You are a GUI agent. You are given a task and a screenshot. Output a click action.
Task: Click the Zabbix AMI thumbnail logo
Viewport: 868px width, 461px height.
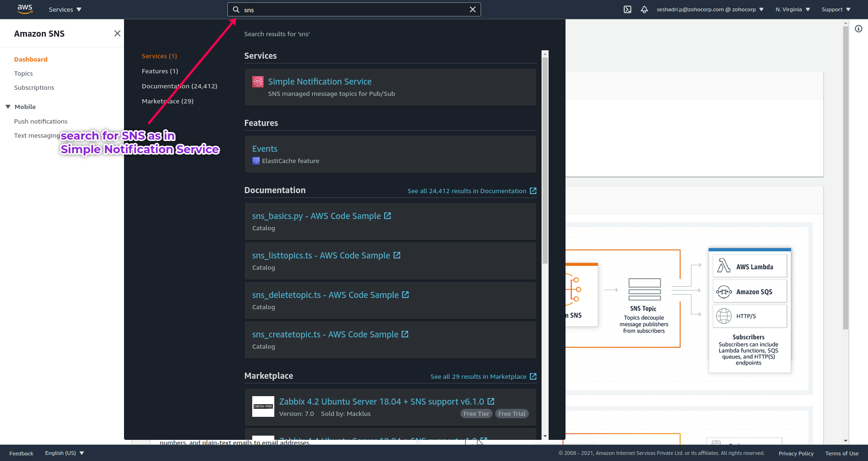click(x=263, y=406)
